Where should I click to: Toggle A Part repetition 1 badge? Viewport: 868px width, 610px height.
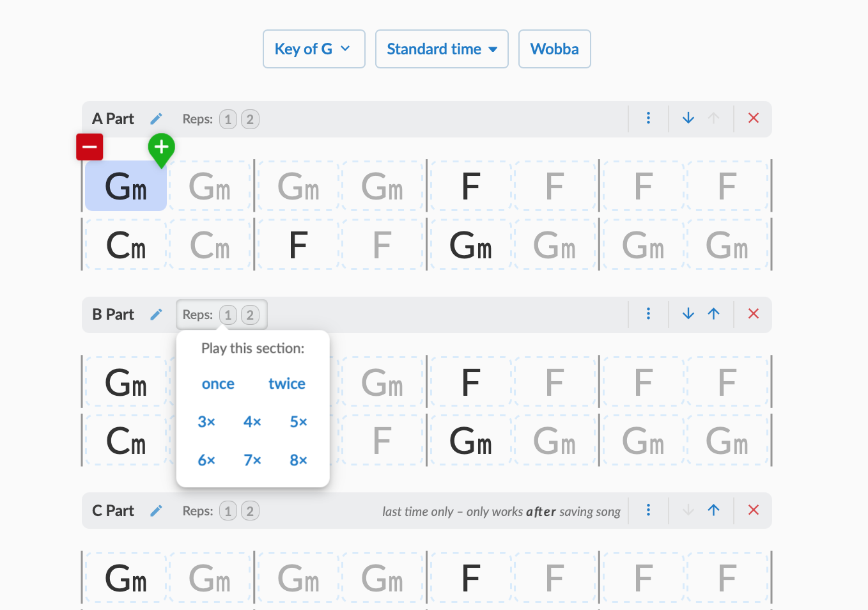pyautogui.click(x=228, y=120)
